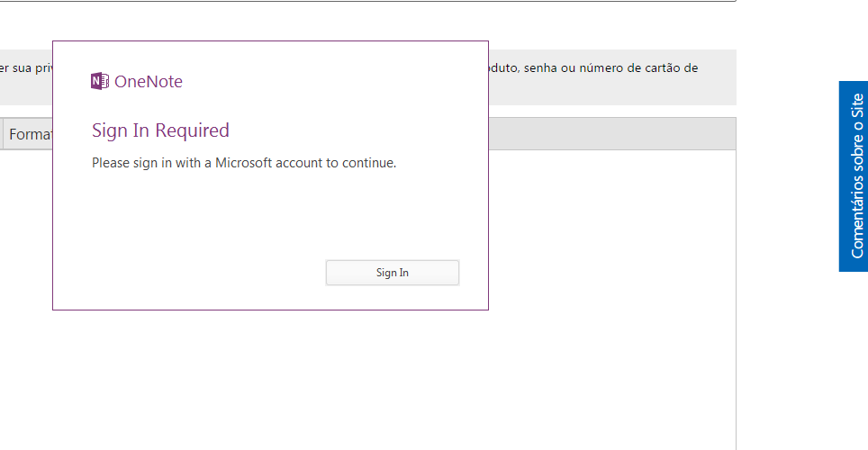868x450 pixels.
Task: Click the purple OneNote logo icon
Action: (x=100, y=81)
